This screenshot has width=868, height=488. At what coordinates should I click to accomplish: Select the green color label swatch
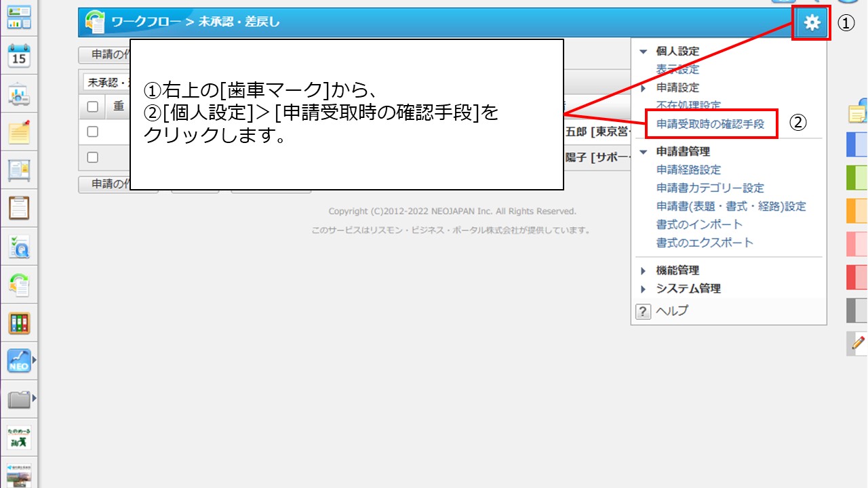point(857,178)
